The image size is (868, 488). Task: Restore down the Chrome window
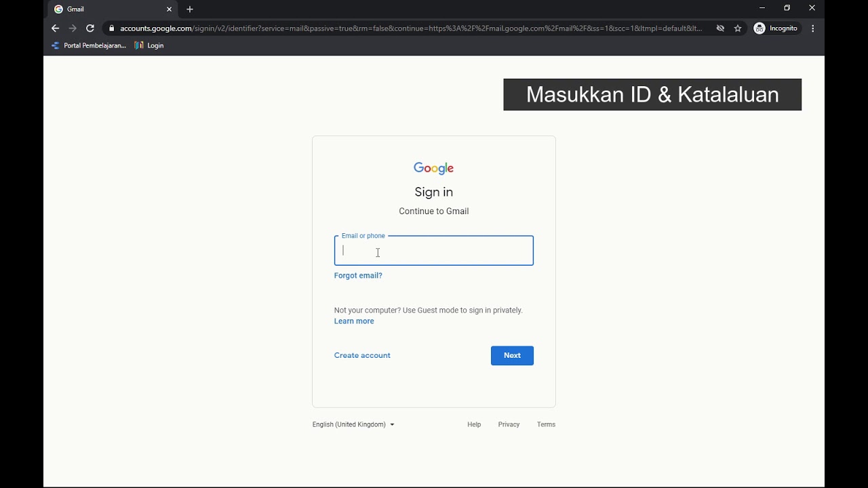pos(787,8)
